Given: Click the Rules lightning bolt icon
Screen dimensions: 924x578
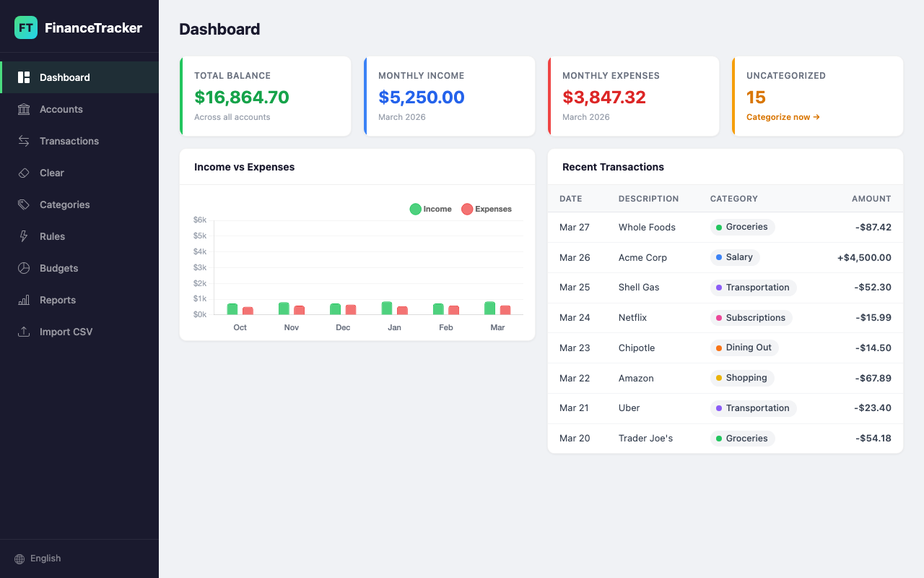Looking at the screenshot, I should point(24,236).
